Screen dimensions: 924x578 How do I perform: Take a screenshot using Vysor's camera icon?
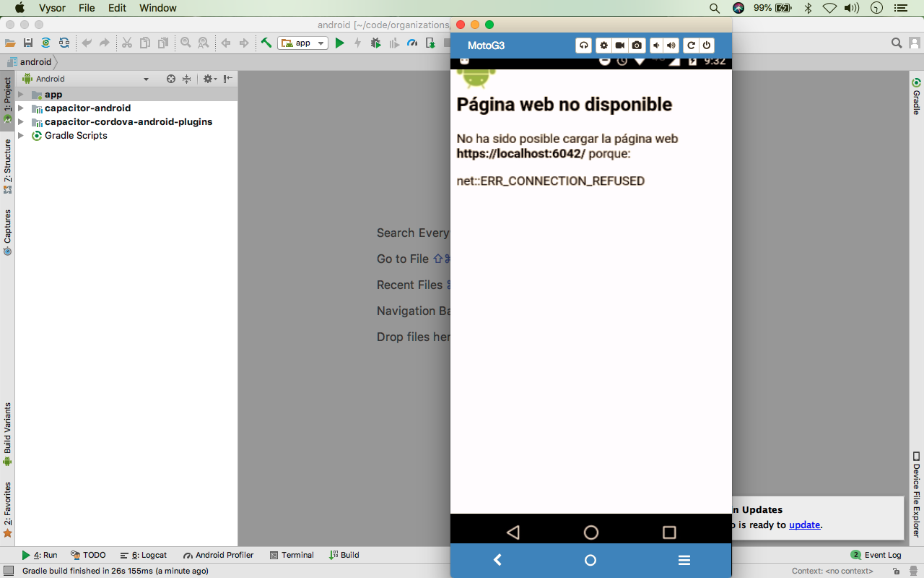pyautogui.click(x=637, y=45)
